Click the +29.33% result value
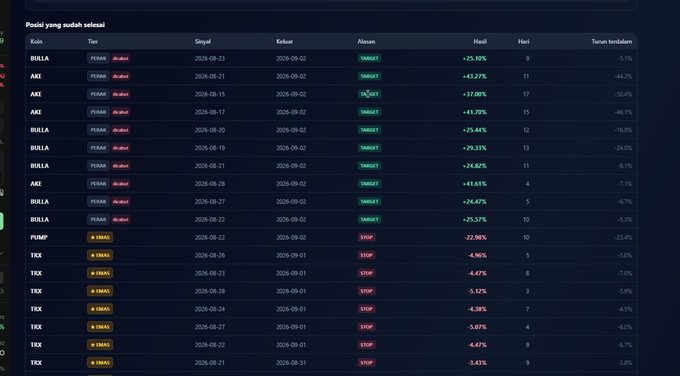The height and width of the screenshot is (376, 680). pyautogui.click(x=474, y=148)
